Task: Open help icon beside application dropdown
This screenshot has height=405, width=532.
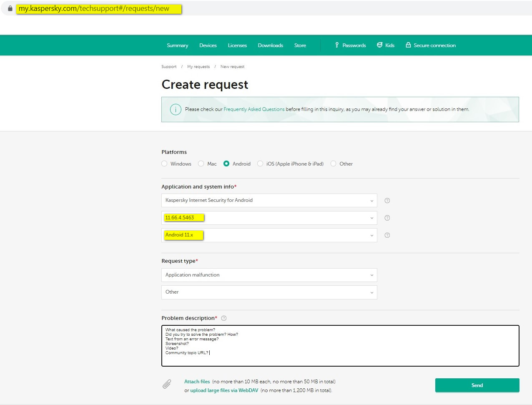Action: pyautogui.click(x=387, y=201)
